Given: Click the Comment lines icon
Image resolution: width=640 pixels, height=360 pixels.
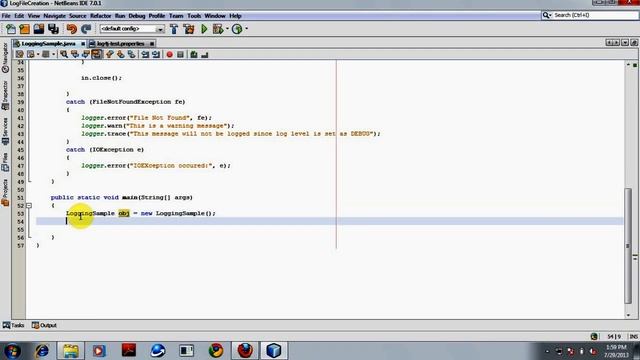Looking at the screenshot, I should click(x=194, y=54).
